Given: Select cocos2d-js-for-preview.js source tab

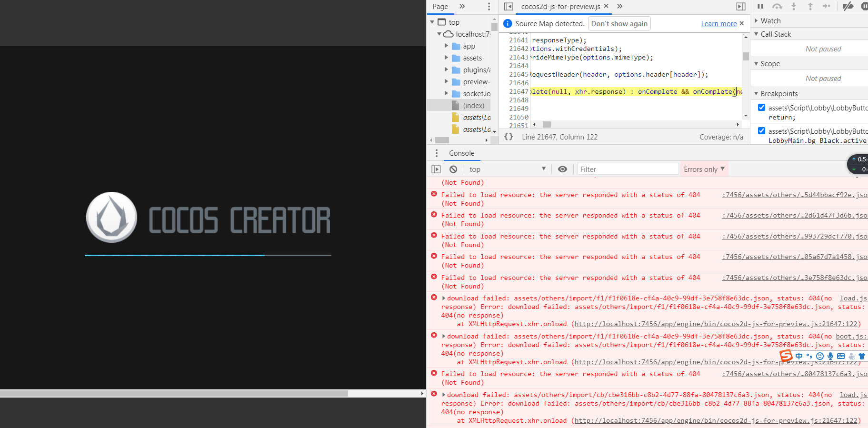Looking at the screenshot, I should pyautogui.click(x=560, y=6).
